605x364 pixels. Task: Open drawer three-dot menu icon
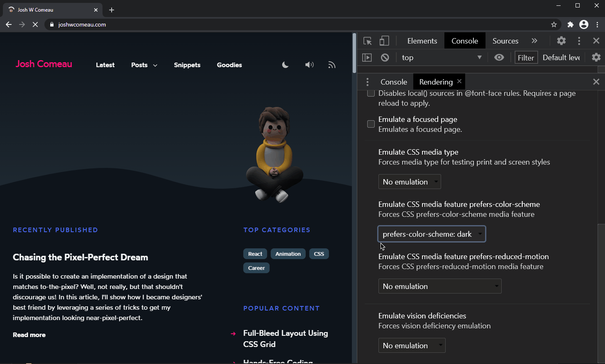pos(367,82)
